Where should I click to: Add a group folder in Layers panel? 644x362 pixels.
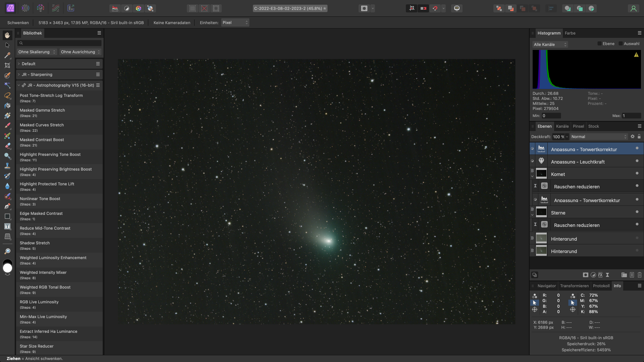click(x=624, y=275)
